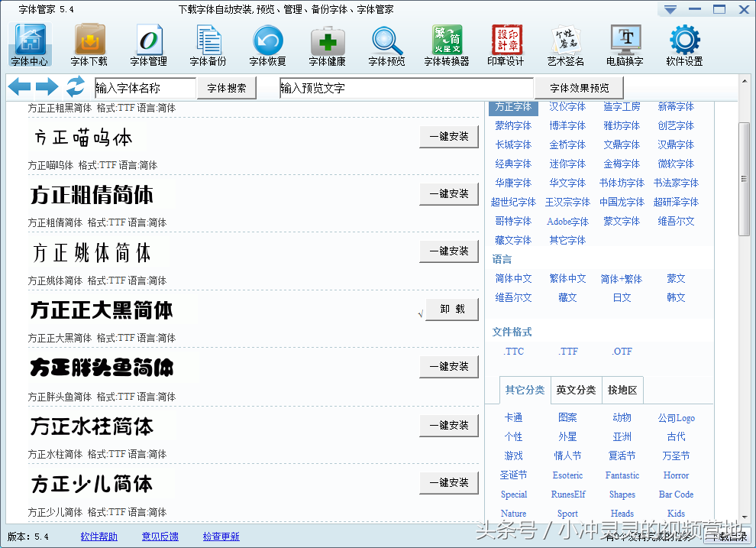Filter by 简体中文 language
This screenshot has height=548, width=756.
point(513,279)
